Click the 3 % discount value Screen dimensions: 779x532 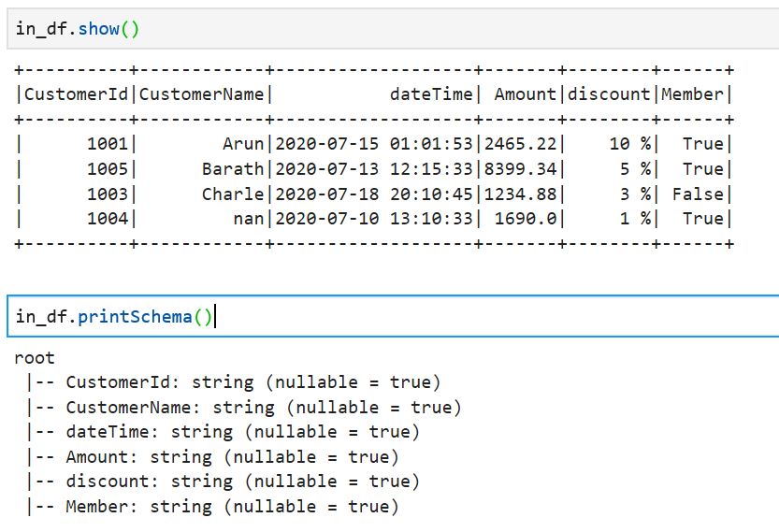click(635, 194)
